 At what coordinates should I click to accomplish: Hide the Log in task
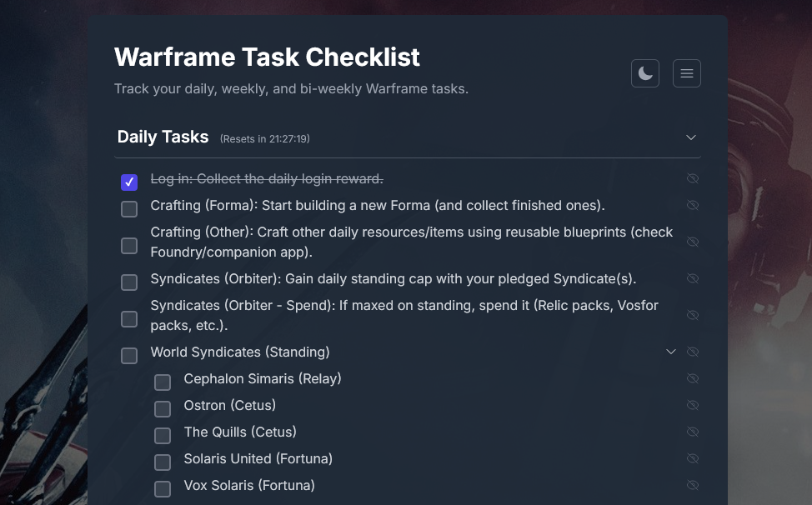pyautogui.click(x=693, y=178)
